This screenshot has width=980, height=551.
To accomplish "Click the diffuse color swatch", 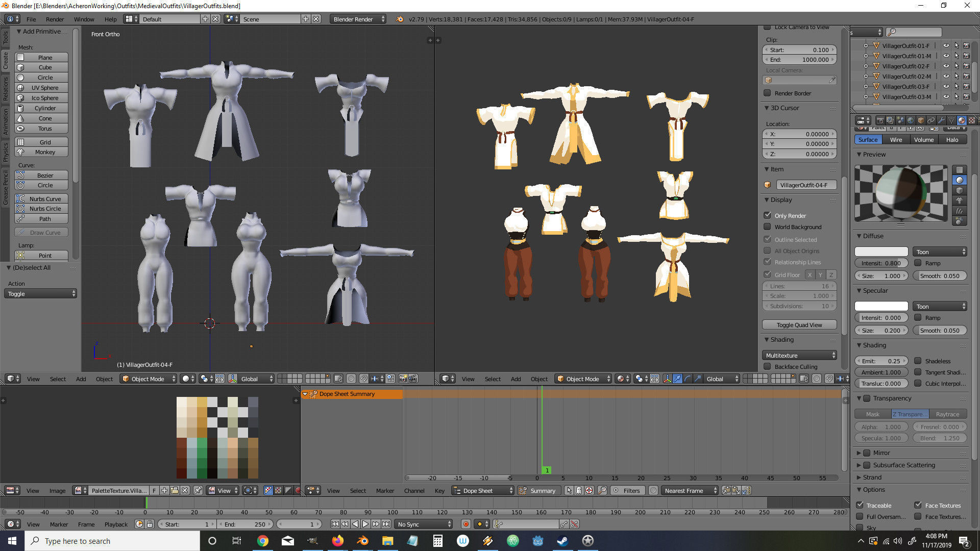I will (x=881, y=252).
